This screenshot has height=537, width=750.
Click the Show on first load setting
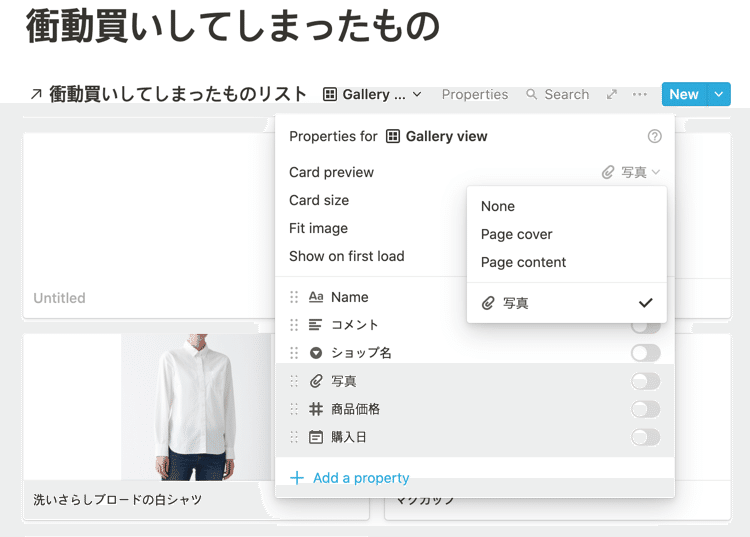[347, 256]
